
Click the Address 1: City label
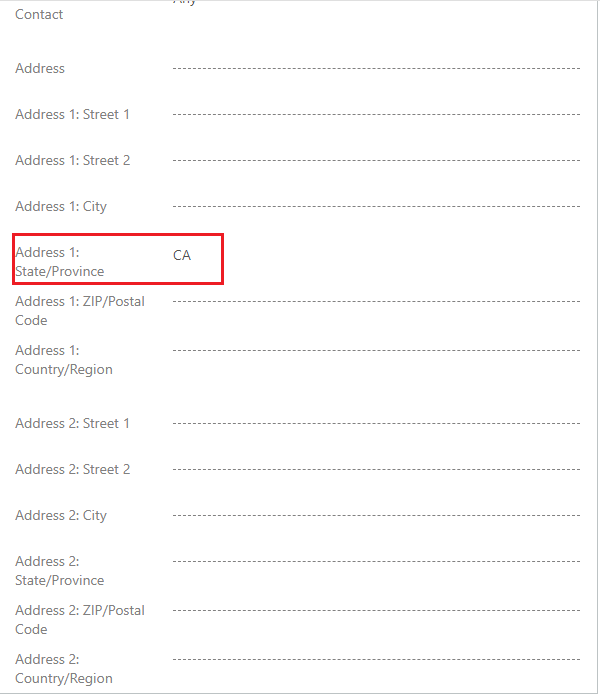[x=61, y=207]
